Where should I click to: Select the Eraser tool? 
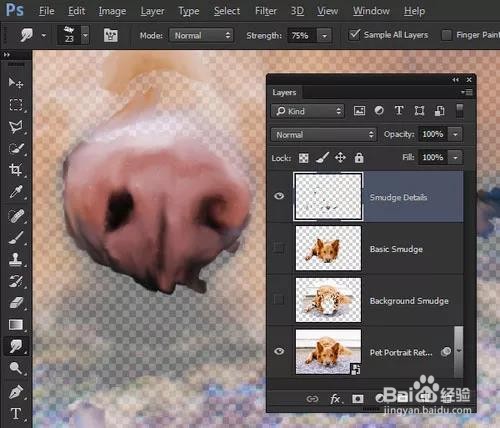pyautogui.click(x=16, y=303)
